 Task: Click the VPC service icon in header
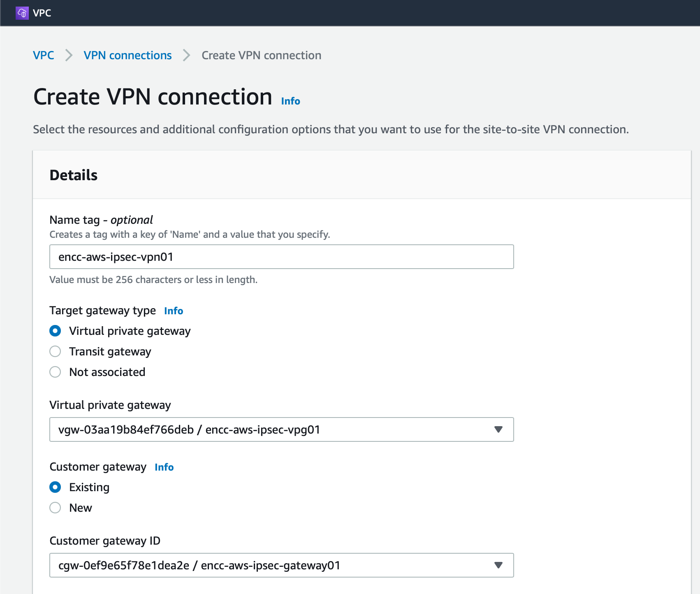coord(22,13)
